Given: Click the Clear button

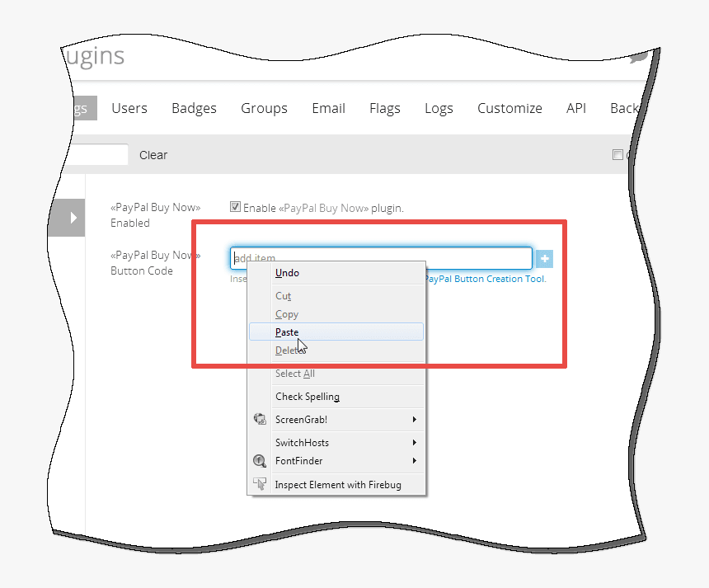Looking at the screenshot, I should 153,155.
